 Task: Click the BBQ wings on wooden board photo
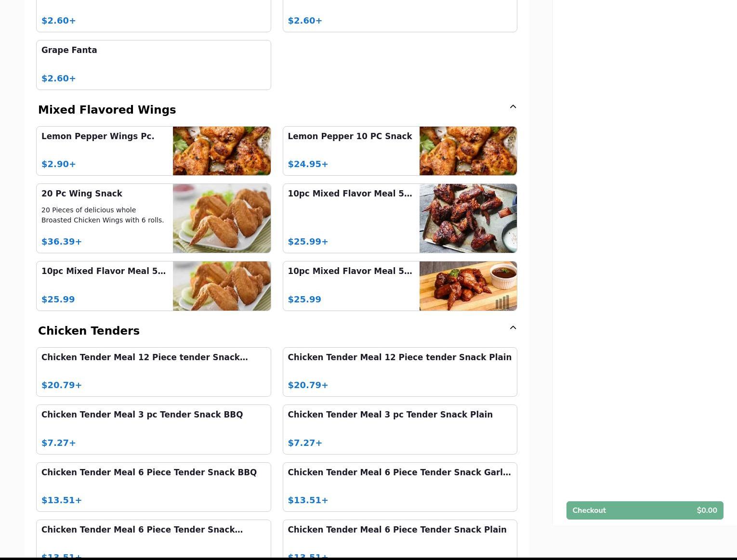[x=468, y=286]
